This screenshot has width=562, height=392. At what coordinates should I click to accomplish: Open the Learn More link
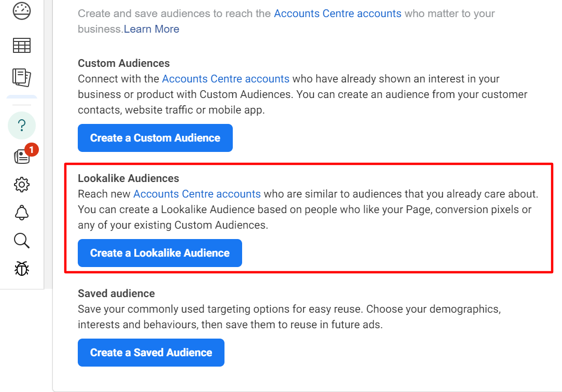(151, 29)
